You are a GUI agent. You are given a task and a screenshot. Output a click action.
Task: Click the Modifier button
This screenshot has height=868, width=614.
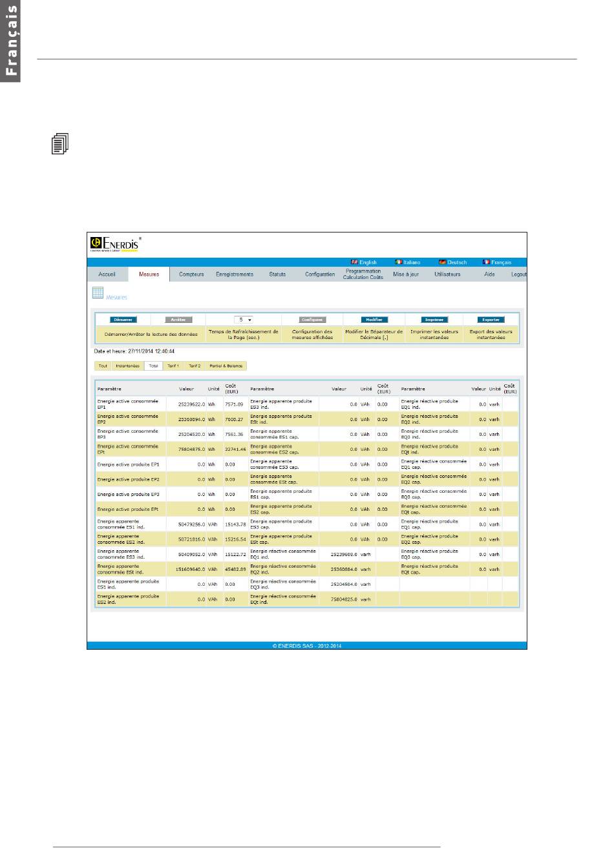(x=374, y=320)
